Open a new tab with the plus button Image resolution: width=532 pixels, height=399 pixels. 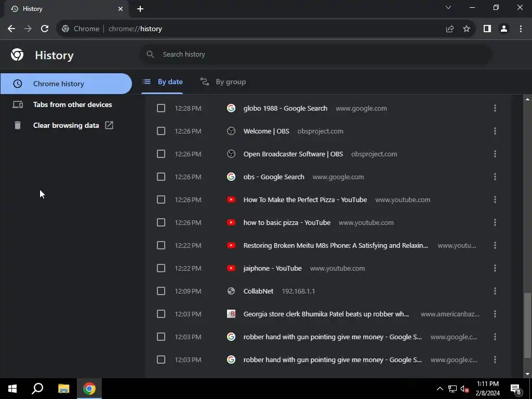tap(140, 9)
